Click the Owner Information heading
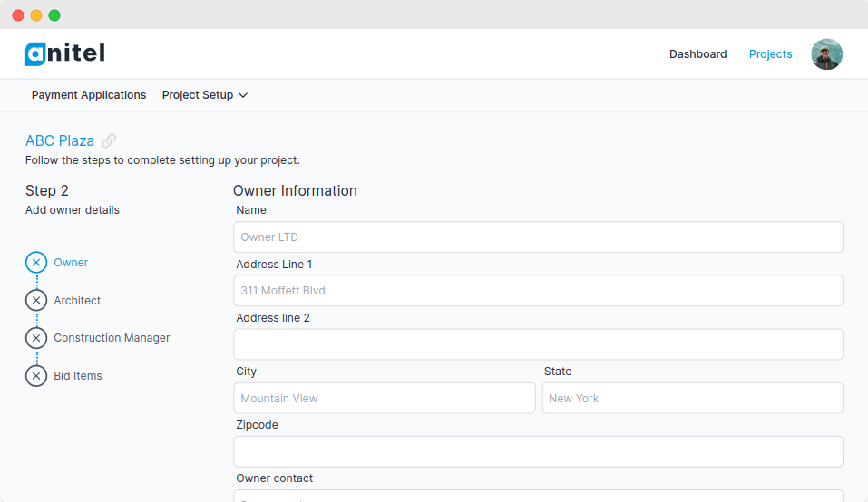 pos(295,190)
